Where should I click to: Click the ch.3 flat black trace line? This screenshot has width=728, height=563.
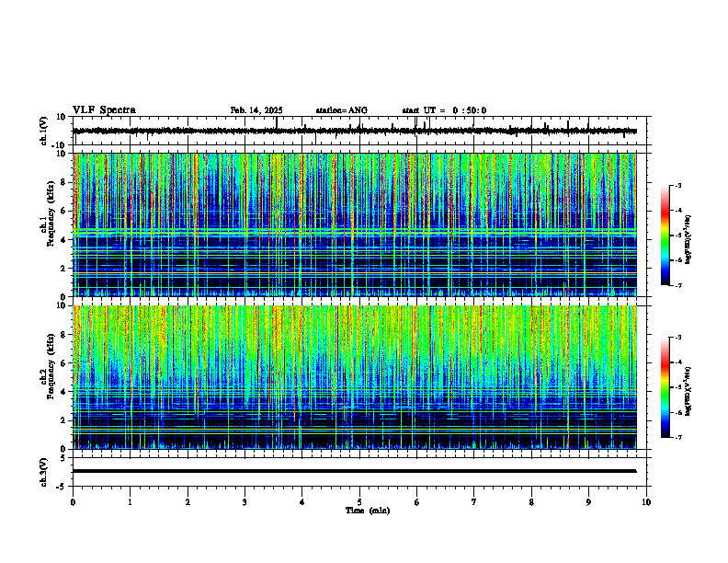[x=354, y=471]
